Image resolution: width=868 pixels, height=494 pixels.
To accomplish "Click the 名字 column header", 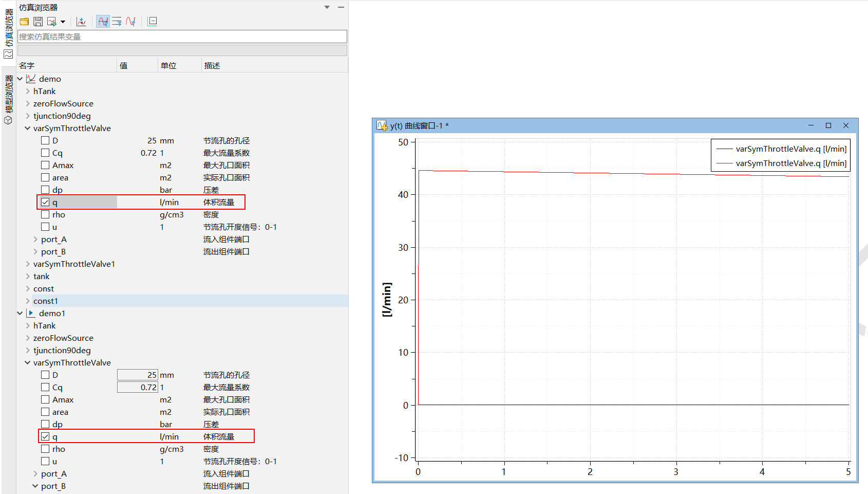I will [27, 66].
